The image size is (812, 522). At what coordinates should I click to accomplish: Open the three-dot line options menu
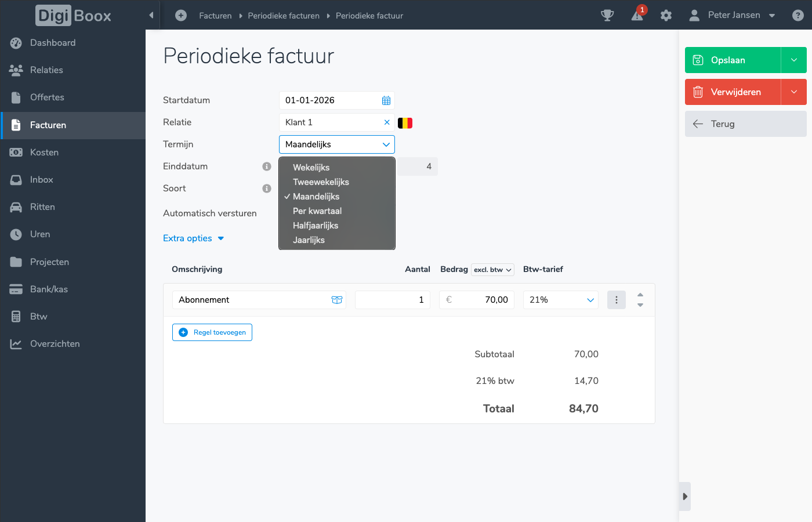[616, 300]
